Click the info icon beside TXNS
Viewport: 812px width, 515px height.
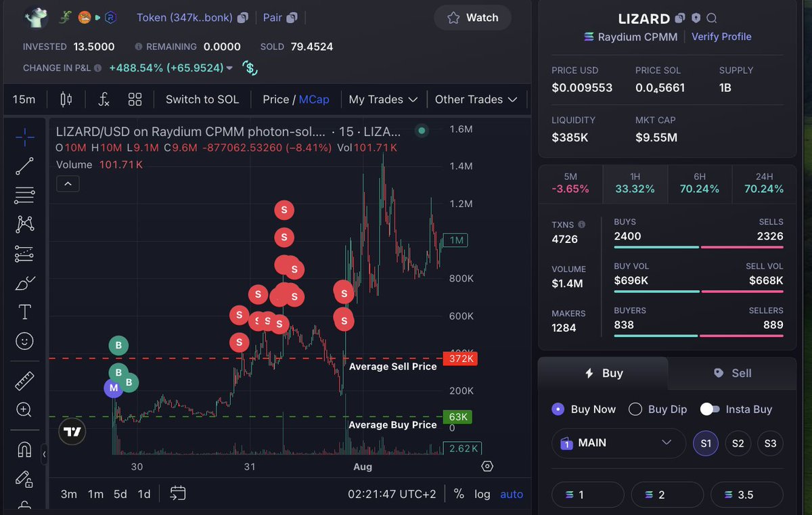[582, 224]
